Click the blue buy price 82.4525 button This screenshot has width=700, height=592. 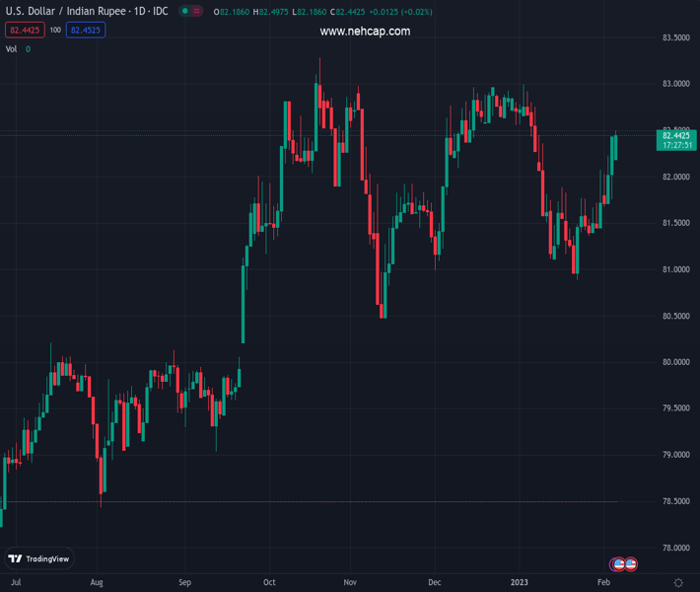(86, 30)
